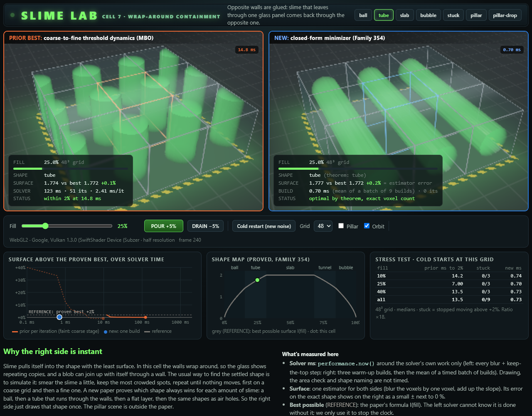This screenshot has height=416, width=532.
Task: Load the stuck scene
Action: (453, 15)
